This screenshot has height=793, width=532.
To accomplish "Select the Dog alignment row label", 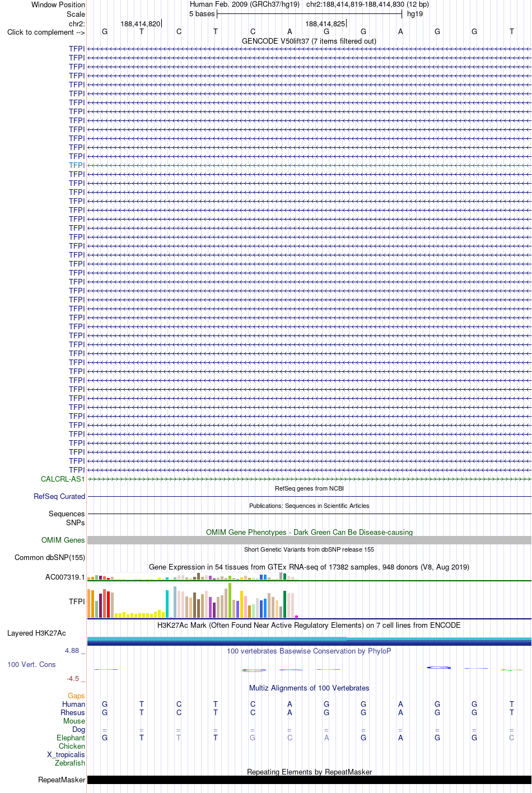I will (x=78, y=729).
